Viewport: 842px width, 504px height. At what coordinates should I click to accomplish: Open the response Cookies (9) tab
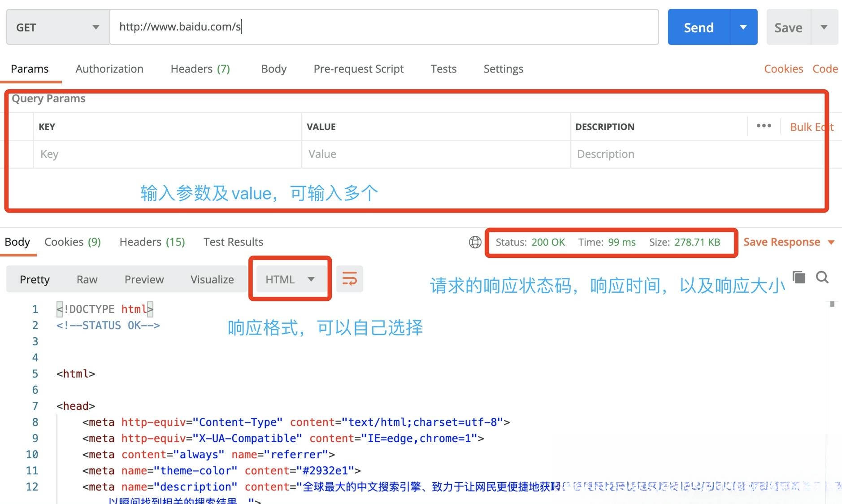(72, 242)
